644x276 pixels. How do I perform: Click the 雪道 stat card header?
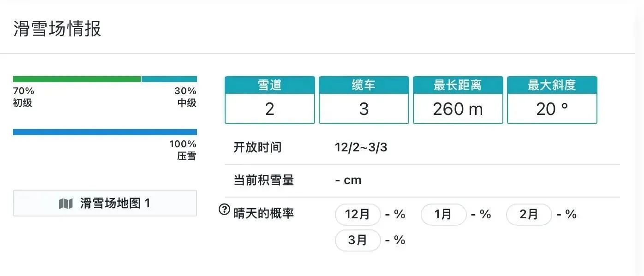click(270, 85)
